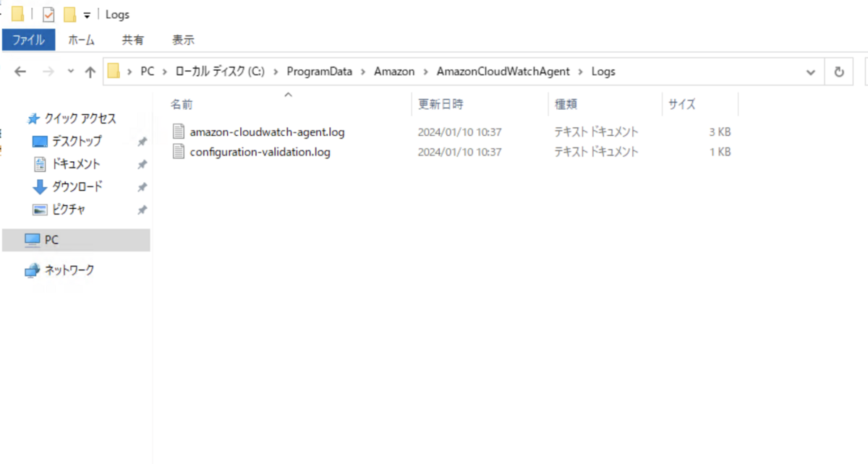This screenshot has width=868, height=464.
Task: Click ProgramData in the breadcrumb
Action: tap(320, 72)
